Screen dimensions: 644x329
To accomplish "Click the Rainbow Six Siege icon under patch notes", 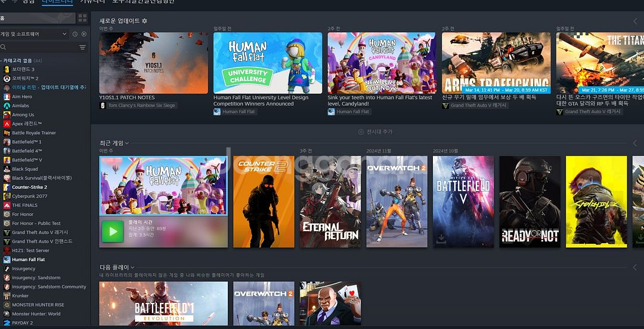I will click(103, 105).
